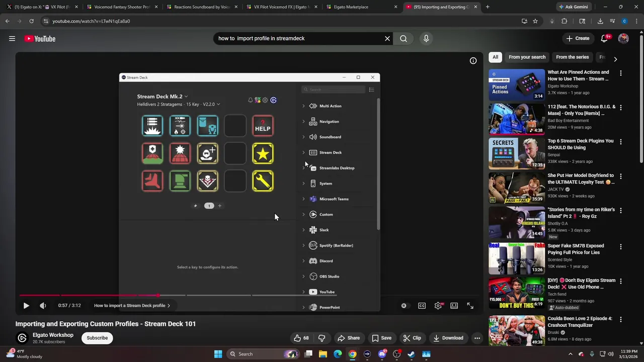Select the From the series chip
Viewport: 644px width, 362px height.
572,57
